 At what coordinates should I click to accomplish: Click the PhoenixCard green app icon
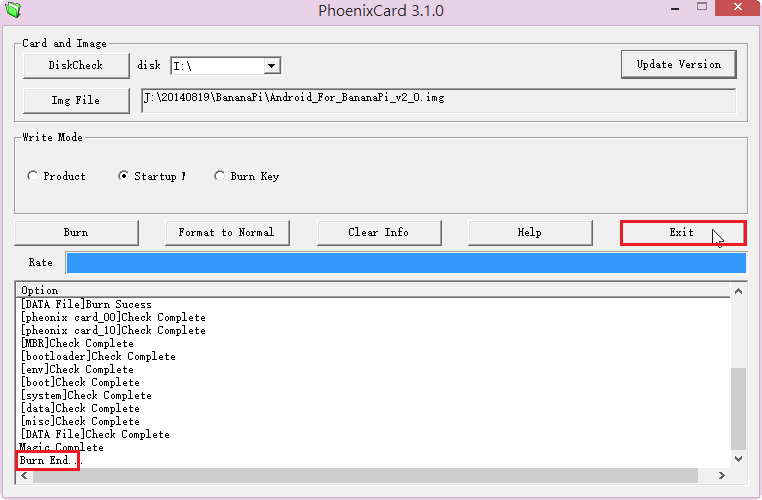pyautogui.click(x=13, y=9)
